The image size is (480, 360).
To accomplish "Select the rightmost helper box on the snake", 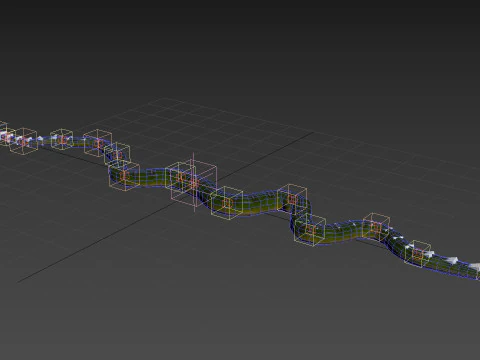I will tap(417, 254).
